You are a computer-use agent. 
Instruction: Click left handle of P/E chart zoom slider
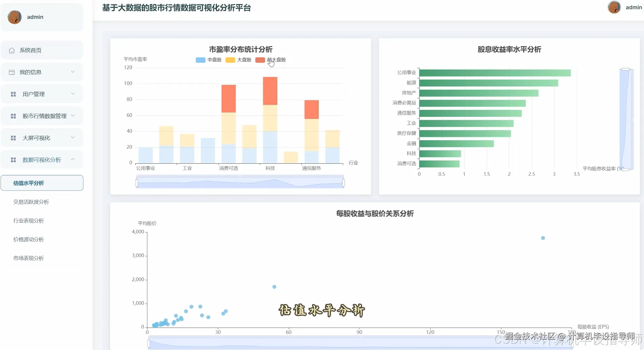[x=137, y=183]
